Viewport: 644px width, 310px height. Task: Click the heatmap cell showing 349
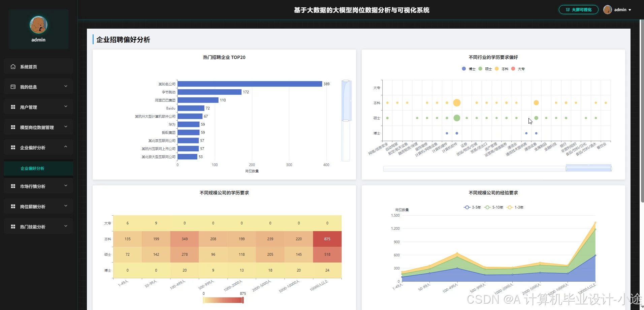click(185, 239)
